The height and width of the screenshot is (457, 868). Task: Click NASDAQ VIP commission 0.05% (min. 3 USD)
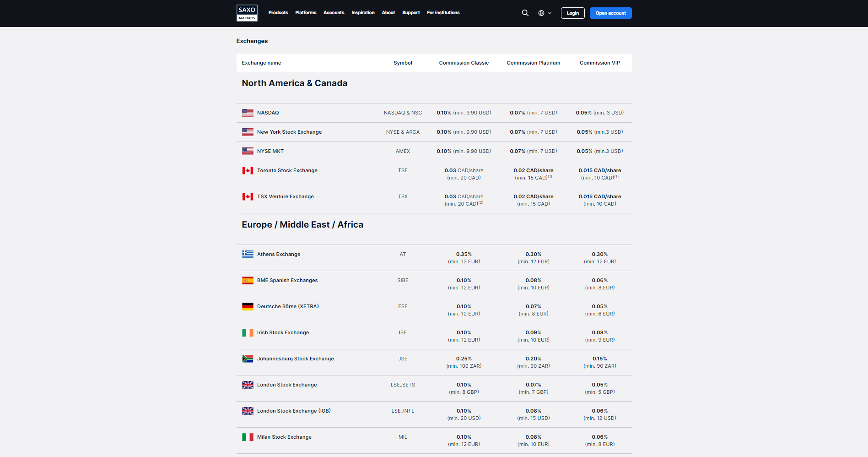(600, 113)
